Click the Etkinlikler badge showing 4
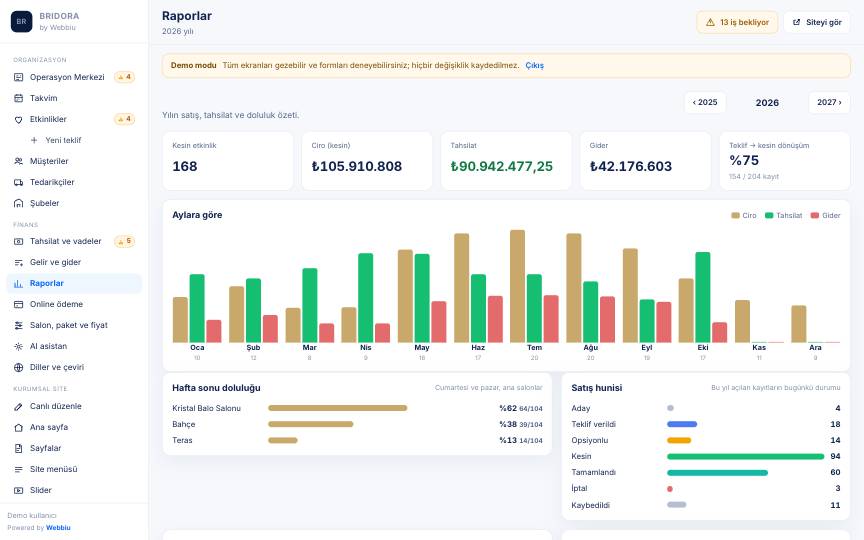This screenshot has width=864, height=540. click(125, 119)
